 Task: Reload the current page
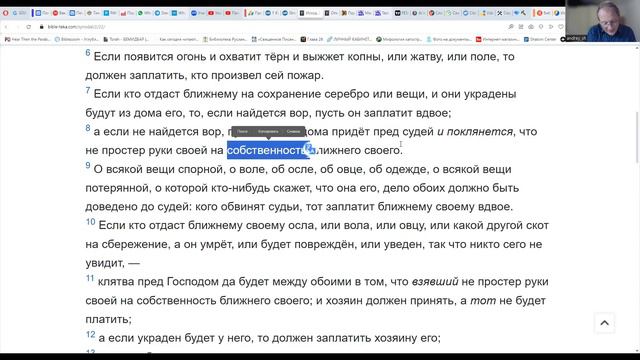tap(29, 27)
